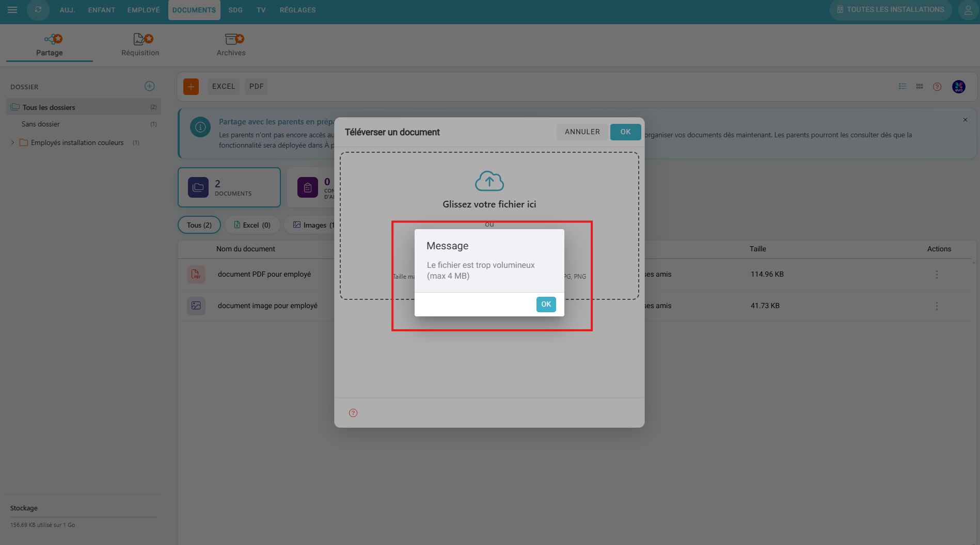
Task: Close the parent sharing info banner
Action: click(965, 120)
